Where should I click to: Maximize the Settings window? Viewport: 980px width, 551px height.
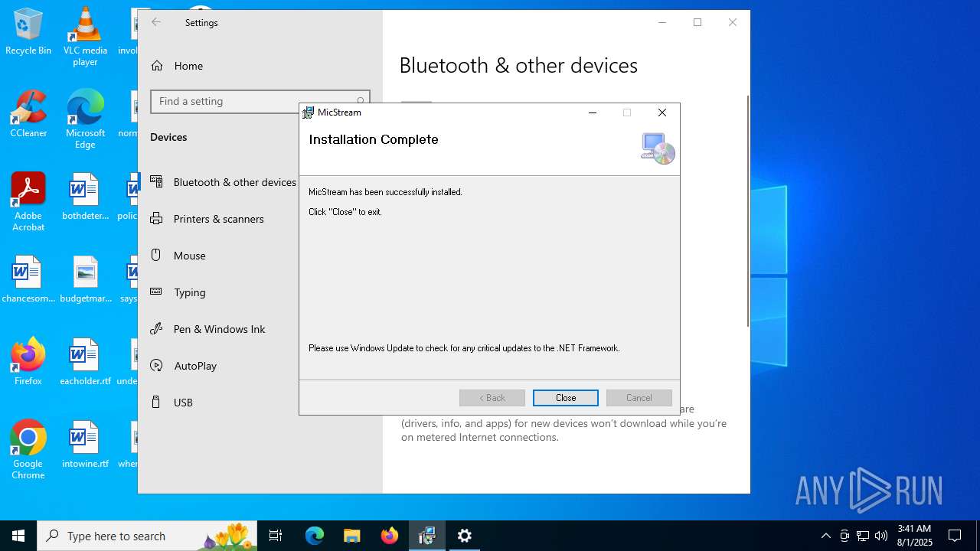tap(697, 22)
